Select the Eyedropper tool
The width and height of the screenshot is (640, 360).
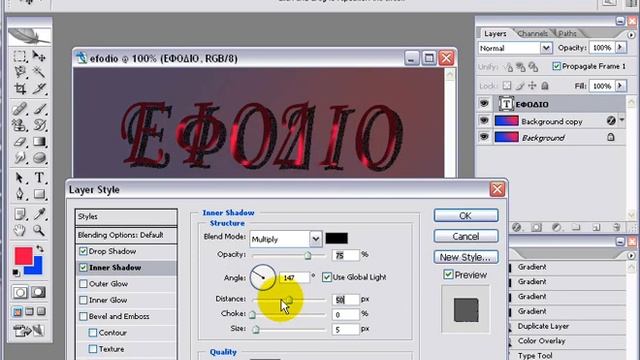[x=39, y=214]
